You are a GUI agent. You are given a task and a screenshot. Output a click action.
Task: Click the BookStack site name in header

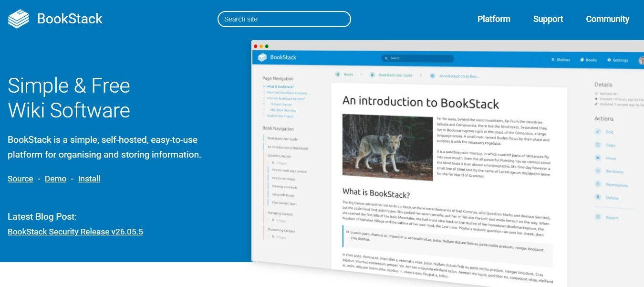70,19
